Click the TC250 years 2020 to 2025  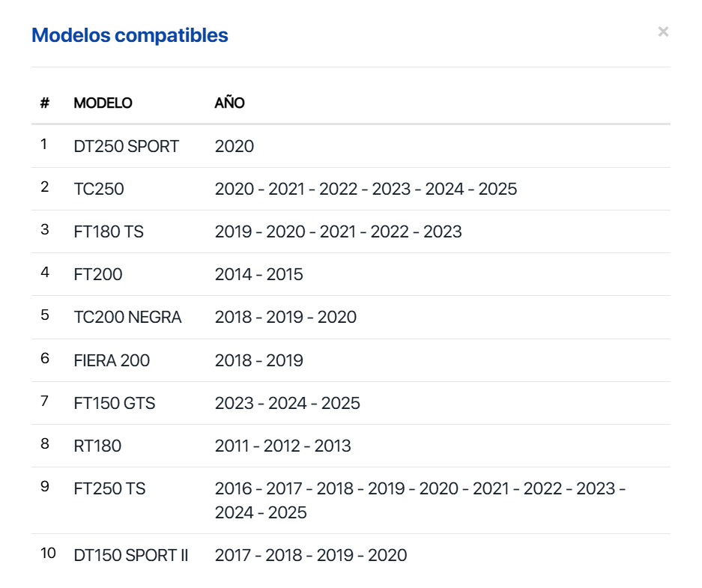tap(366, 190)
